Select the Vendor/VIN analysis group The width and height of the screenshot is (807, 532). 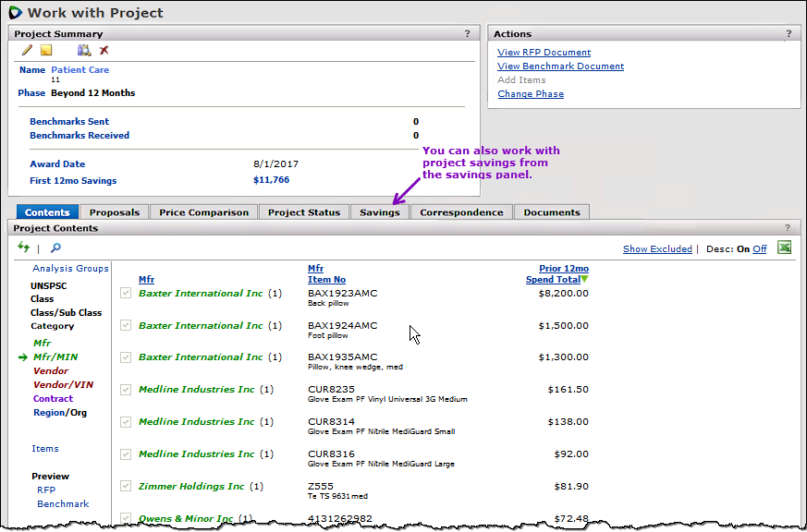tap(63, 385)
